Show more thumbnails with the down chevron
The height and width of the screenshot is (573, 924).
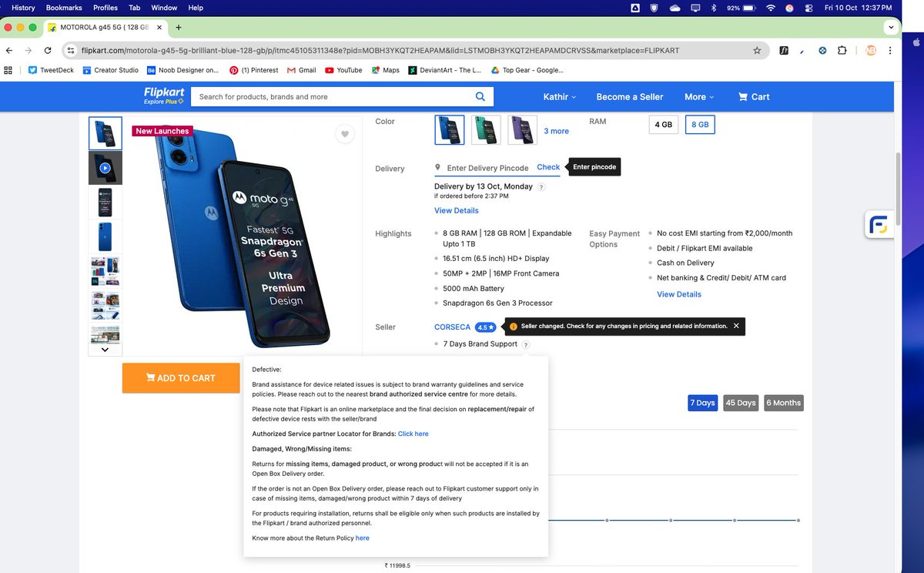[105, 349]
